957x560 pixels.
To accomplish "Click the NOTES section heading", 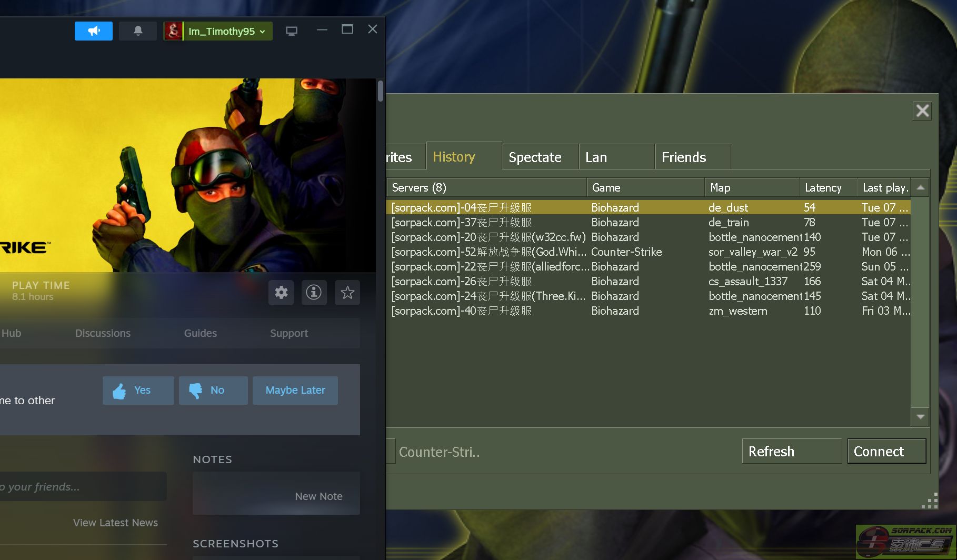I will pyautogui.click(x=212, y=459).
